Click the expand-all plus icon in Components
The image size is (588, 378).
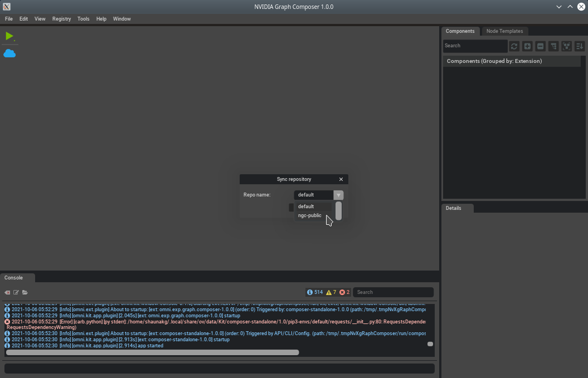click(527, 46)
